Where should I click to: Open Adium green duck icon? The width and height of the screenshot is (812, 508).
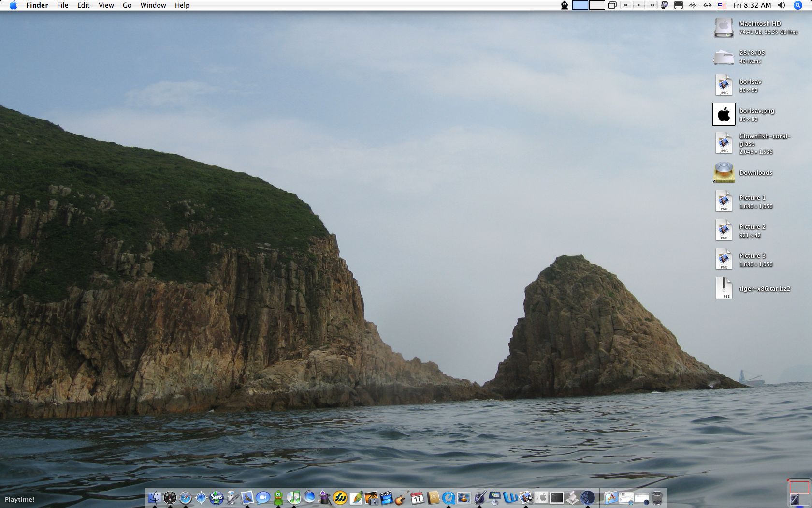(x=278, y=497)
